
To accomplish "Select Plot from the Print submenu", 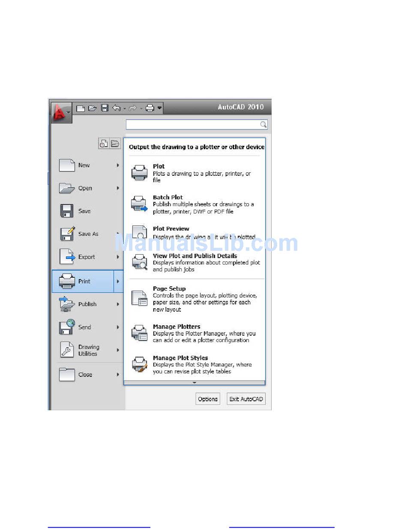I will pos(159,166).
